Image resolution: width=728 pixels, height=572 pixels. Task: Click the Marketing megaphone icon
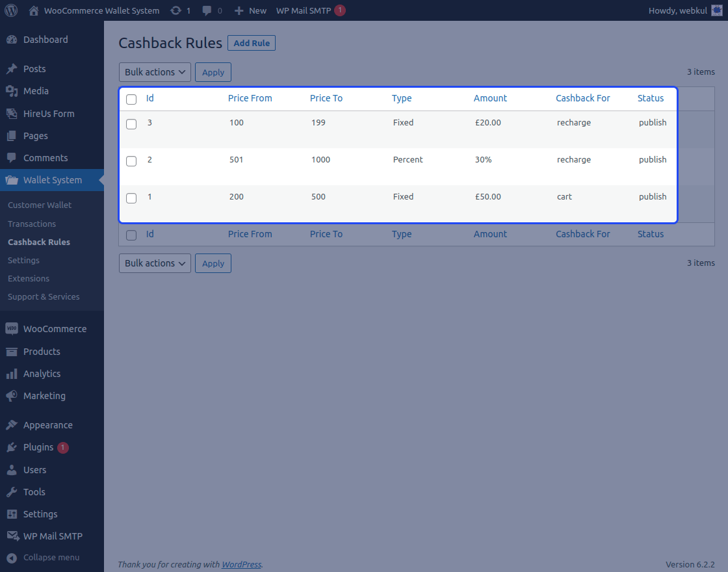12,396
